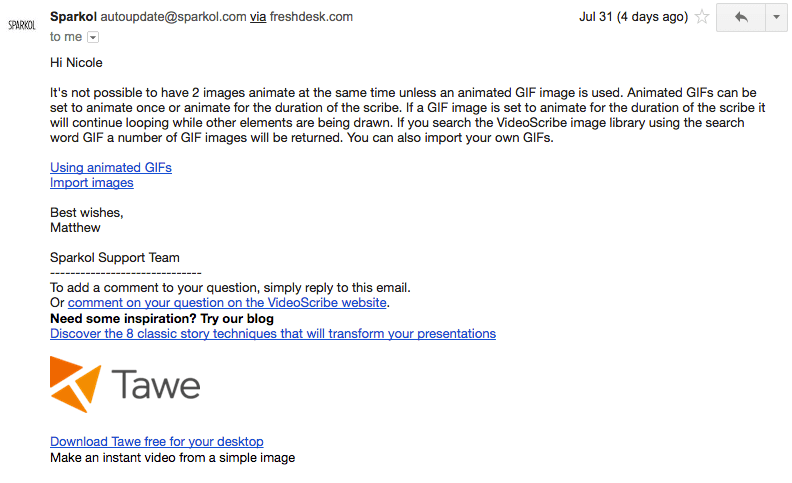The width and height of the screenshot is (792, 483).
Task: Expand recipient details next to "to me"
Action: pos(93,37)
